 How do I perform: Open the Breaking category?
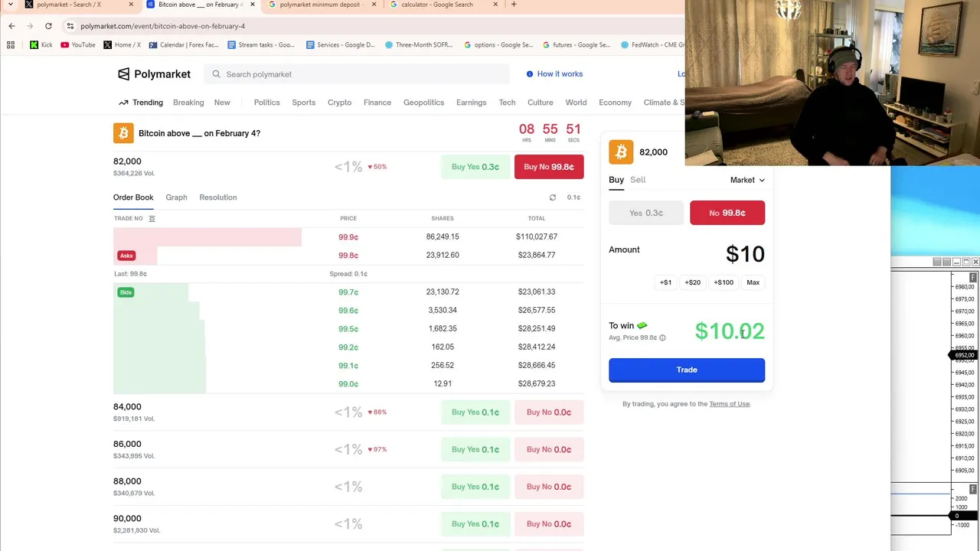pos(188,103)
